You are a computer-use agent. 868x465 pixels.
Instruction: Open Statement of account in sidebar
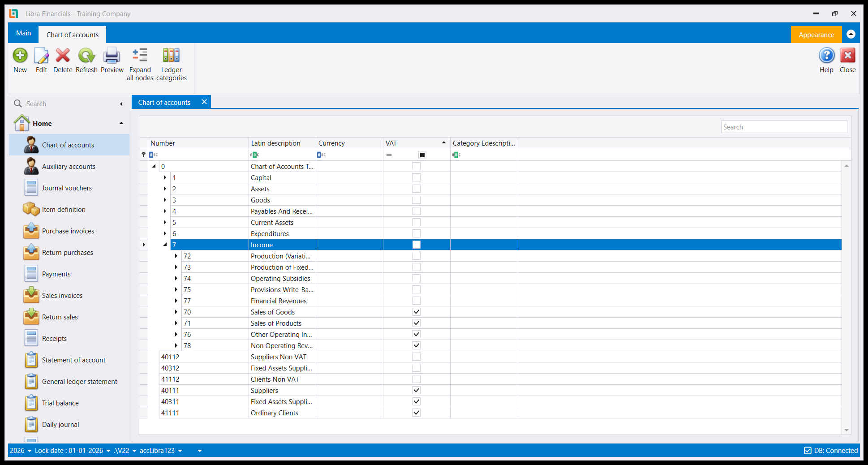pyautogui.click(x=69, y=360)
